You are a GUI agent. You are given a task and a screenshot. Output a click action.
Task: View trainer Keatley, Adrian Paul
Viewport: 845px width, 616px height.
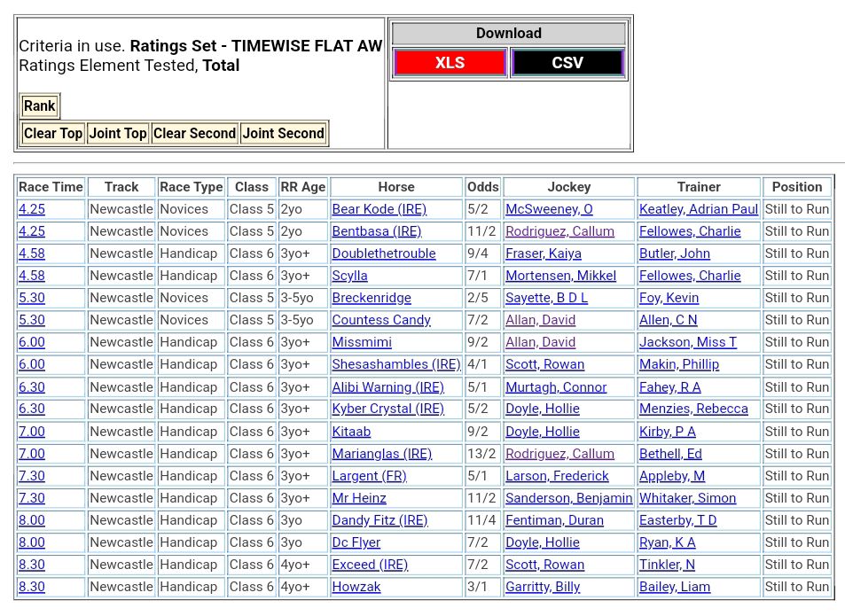click(698, 209)
